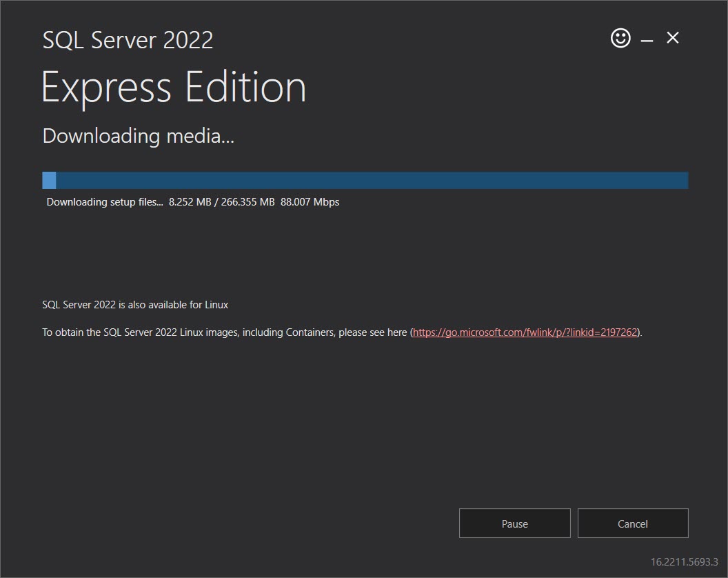Image resolution: width=728 pixels, height=578 pixels.
Task: Click the "Downloading media..." status heading
Action: tap(138, 136)
